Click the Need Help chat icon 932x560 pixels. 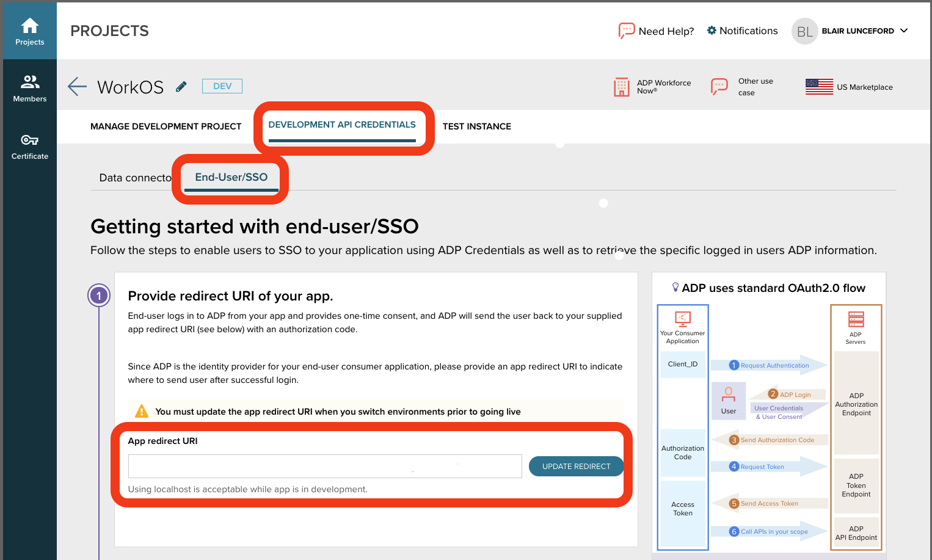[x=626, y=31]
